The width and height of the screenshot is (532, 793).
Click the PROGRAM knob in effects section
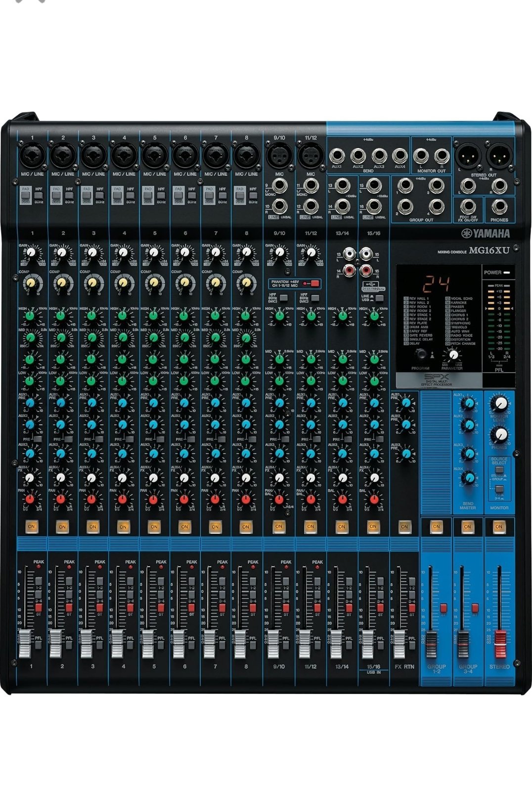coord(421,353)
